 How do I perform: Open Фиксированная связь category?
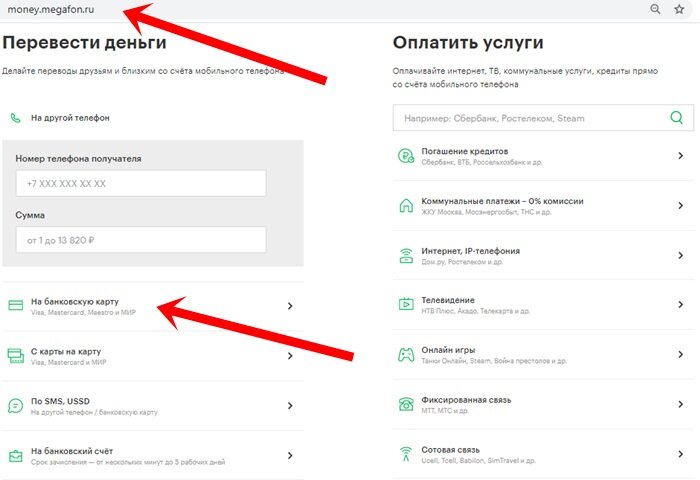point(543,405)
